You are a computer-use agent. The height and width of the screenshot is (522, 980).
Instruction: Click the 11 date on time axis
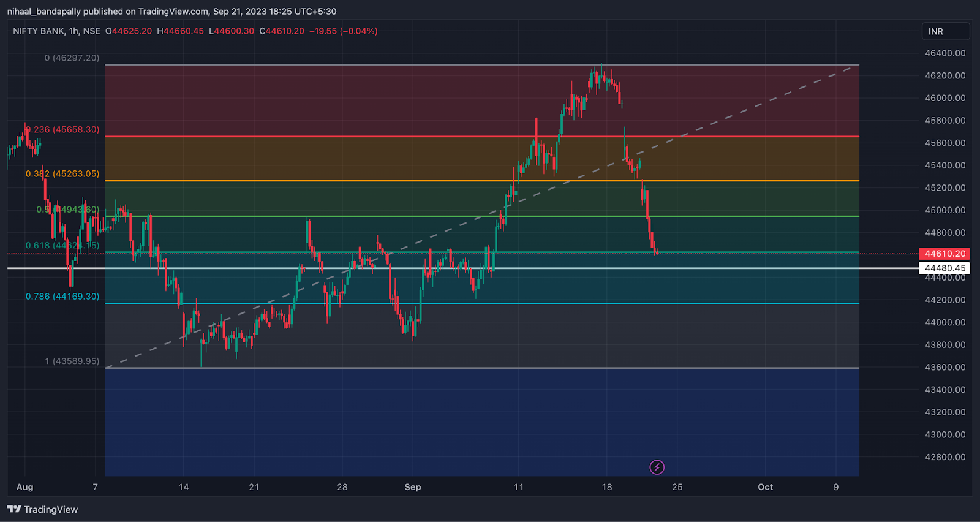pos(519,487)
